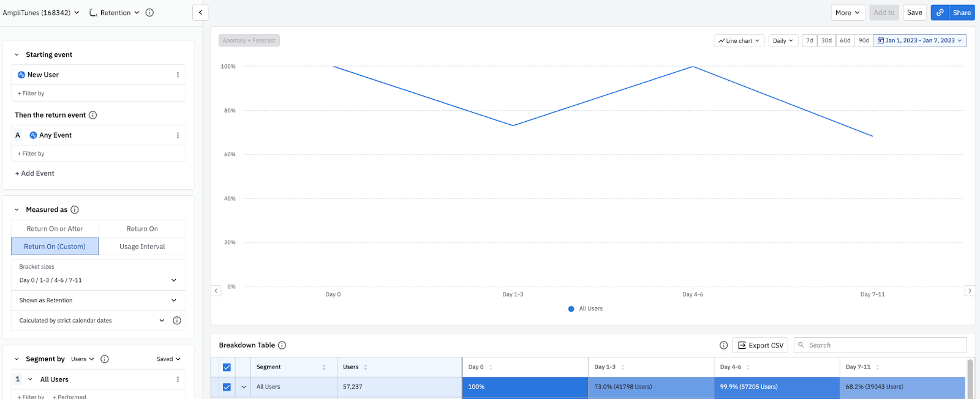Click info icon beside Then the return event
This screenshot has width=980, height=399.
click(x=93, y=115)
